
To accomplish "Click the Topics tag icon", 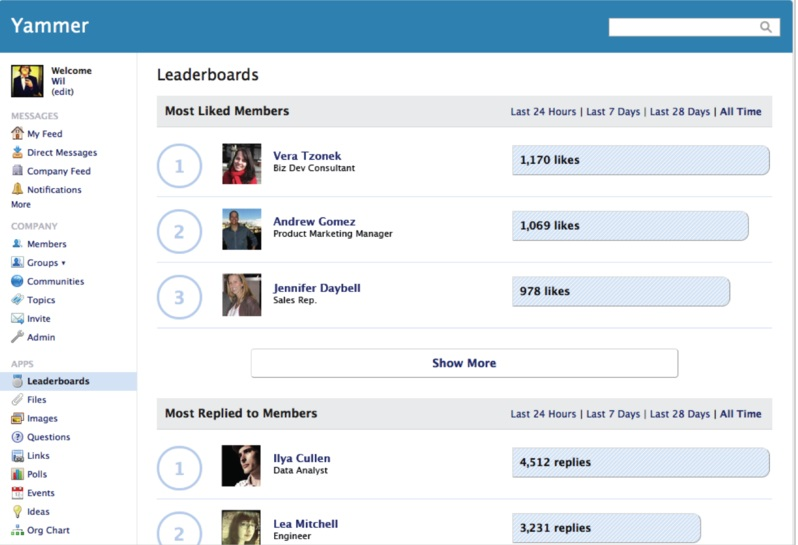I will [x=17, y=300].
